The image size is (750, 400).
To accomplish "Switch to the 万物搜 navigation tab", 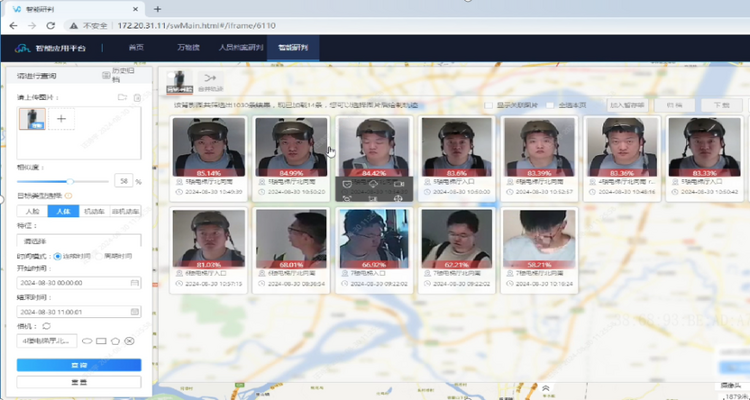I will 188,47.
